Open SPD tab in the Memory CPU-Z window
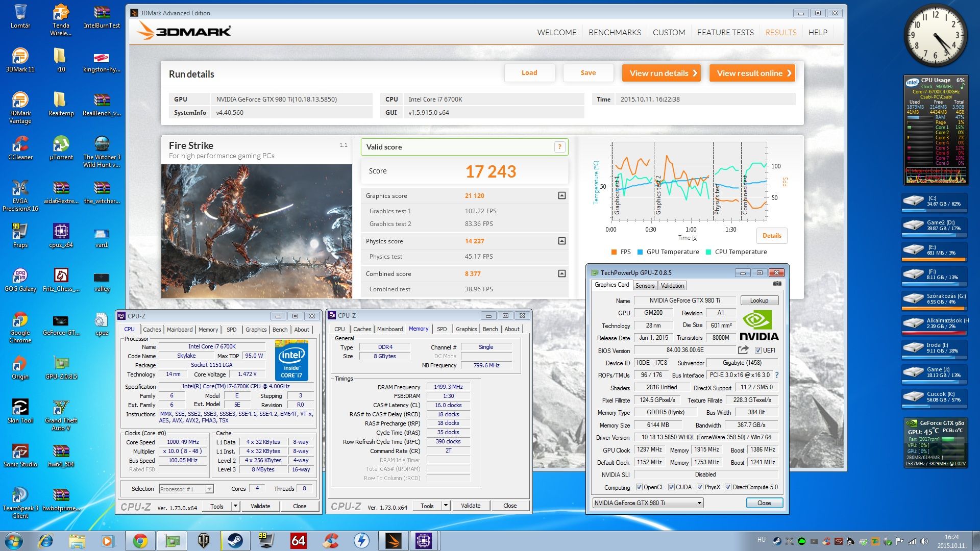Screen dimensions: 980x551 point(442,329)
